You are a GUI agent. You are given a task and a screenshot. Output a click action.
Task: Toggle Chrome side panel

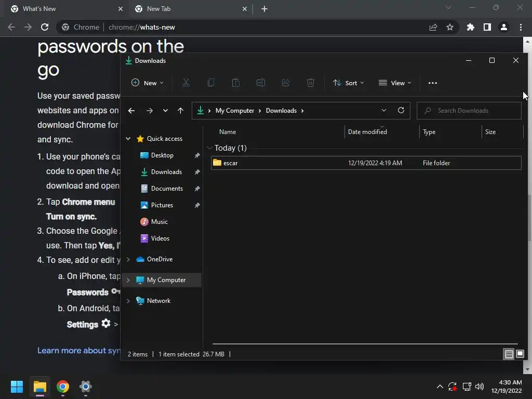tap(487, 27)
